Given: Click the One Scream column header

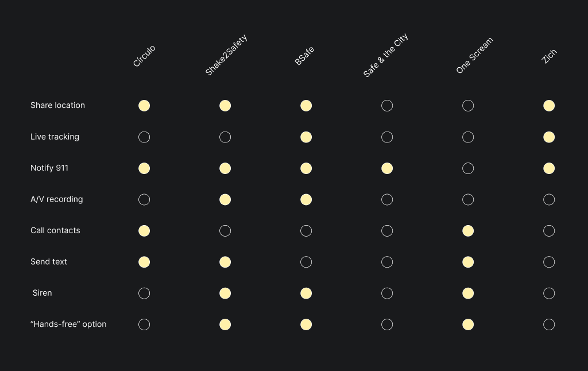Looking at the screenshot, I should pos(474,56).
